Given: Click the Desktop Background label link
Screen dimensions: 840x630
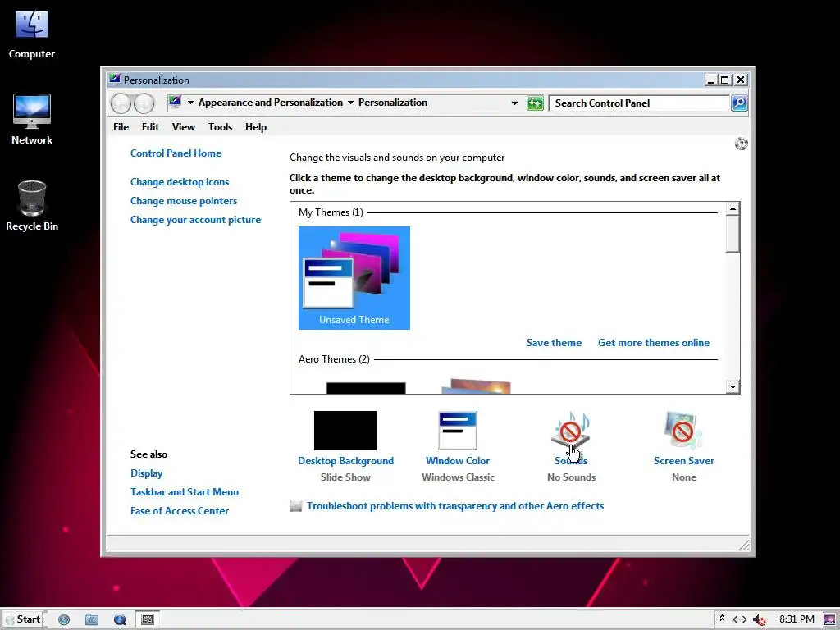Looking at the screenshot, I should pos(345,461).
